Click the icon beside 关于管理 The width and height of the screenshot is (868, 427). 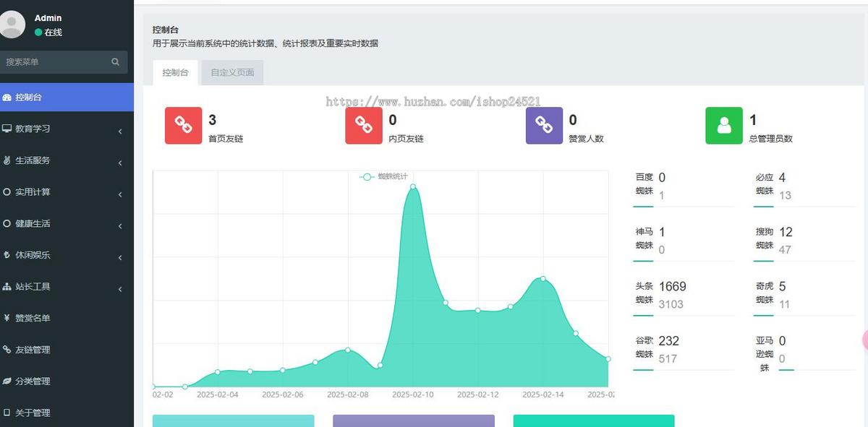click(7, 413)
